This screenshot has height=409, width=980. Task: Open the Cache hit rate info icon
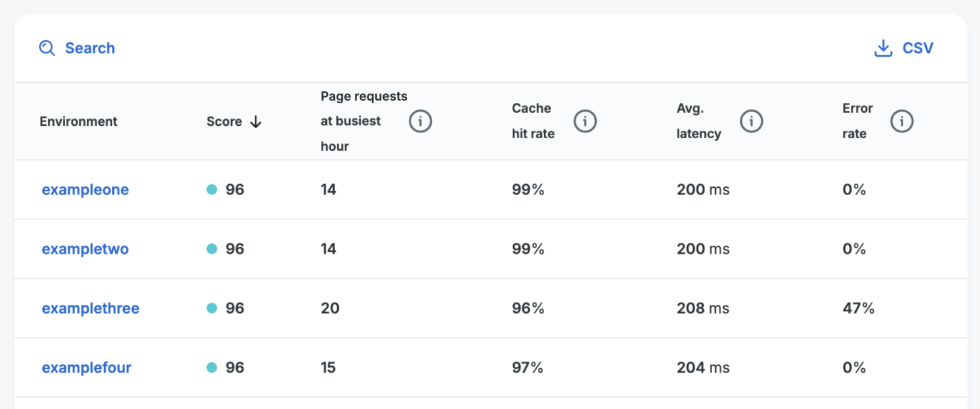(585, 121)
